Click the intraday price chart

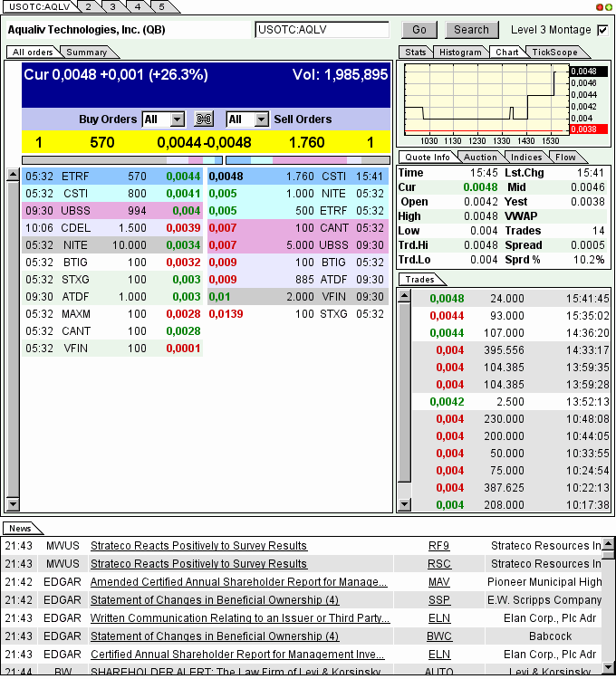coord(486,100)
